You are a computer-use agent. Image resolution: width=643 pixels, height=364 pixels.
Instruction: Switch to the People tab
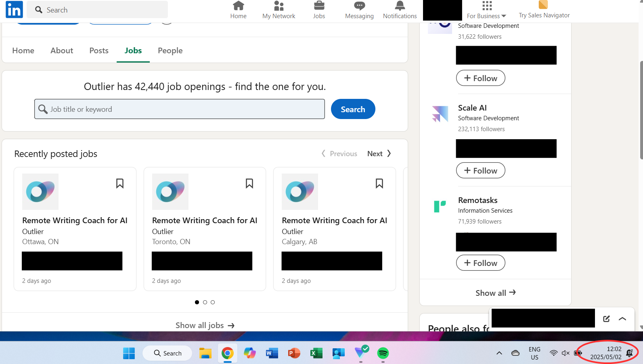pyautogui.click(x=170, y=50)
